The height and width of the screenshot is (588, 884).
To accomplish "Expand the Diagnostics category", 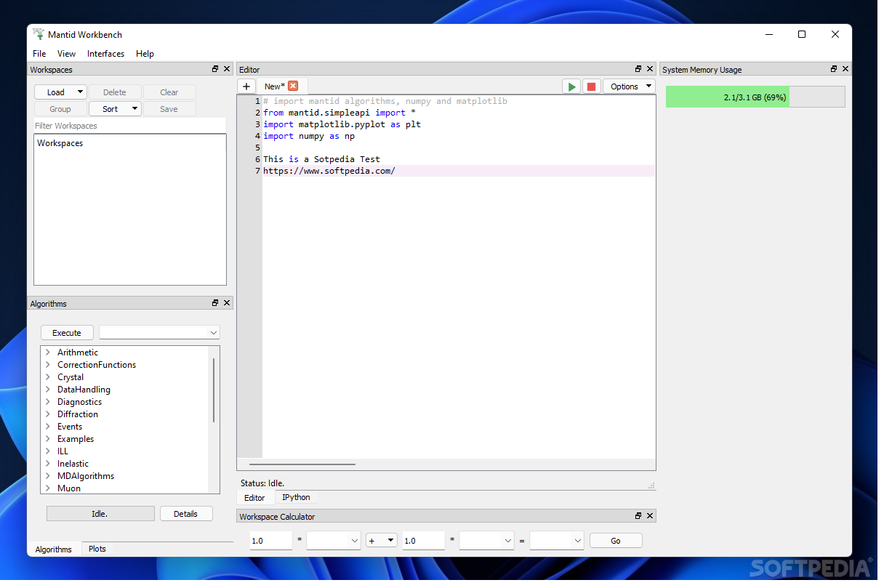I will [48, 402].
